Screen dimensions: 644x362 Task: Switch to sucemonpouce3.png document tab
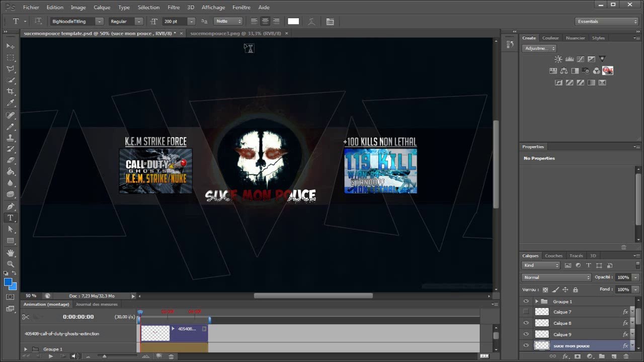point(235,33)
